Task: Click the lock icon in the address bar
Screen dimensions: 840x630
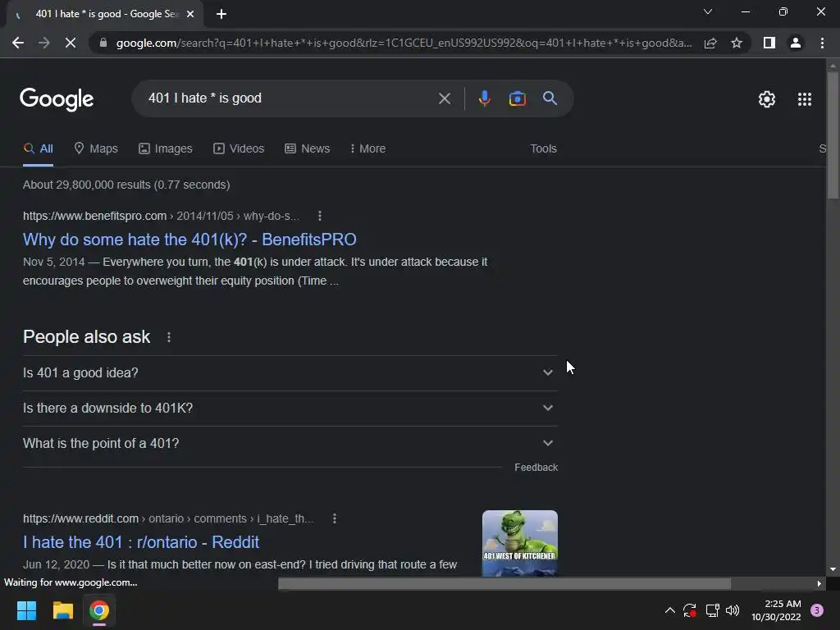Action: tap(103, 43)
